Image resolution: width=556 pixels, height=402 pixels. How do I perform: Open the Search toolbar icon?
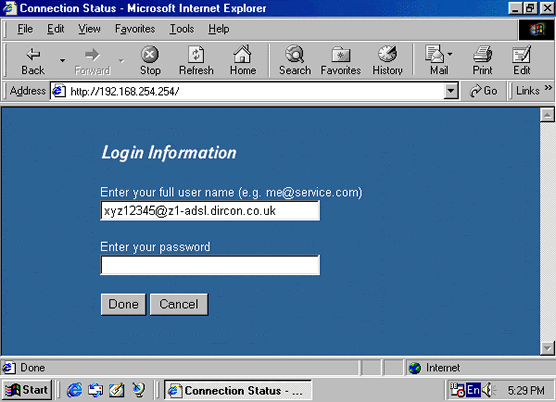[x=295, y=61]
